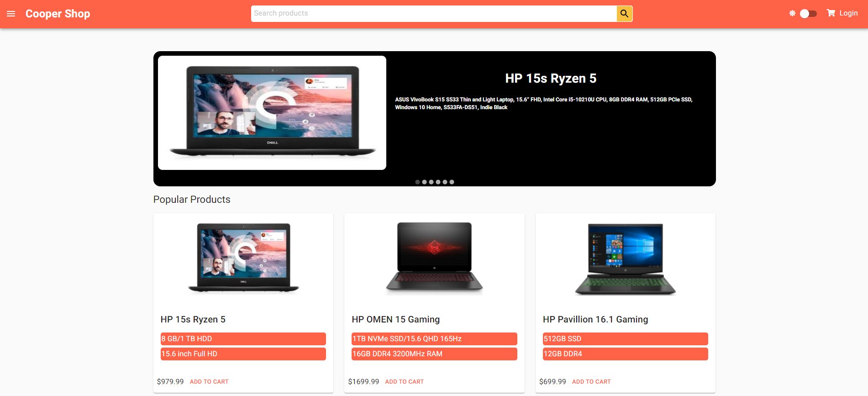The width and height of the screenshot is (868, 396).
Task: Click the 512GB SSD tag
Action: pyautogui.click(x=626, y=339)
